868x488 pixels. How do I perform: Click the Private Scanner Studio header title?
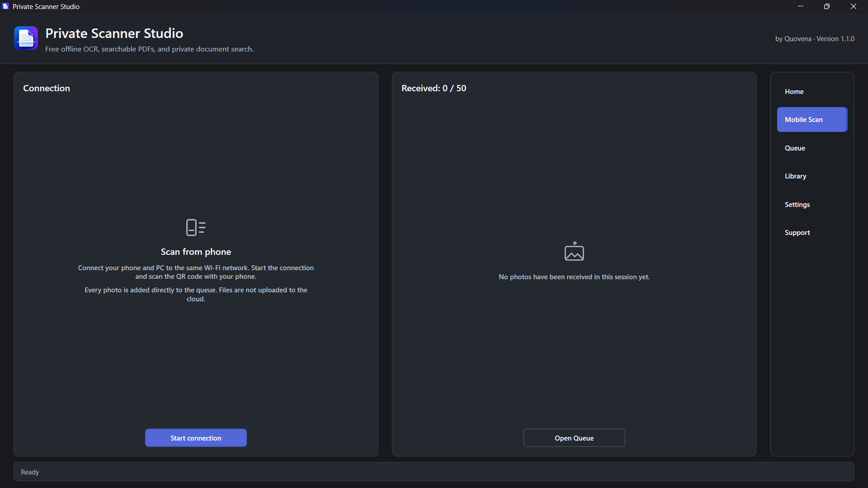click(114, 33)
